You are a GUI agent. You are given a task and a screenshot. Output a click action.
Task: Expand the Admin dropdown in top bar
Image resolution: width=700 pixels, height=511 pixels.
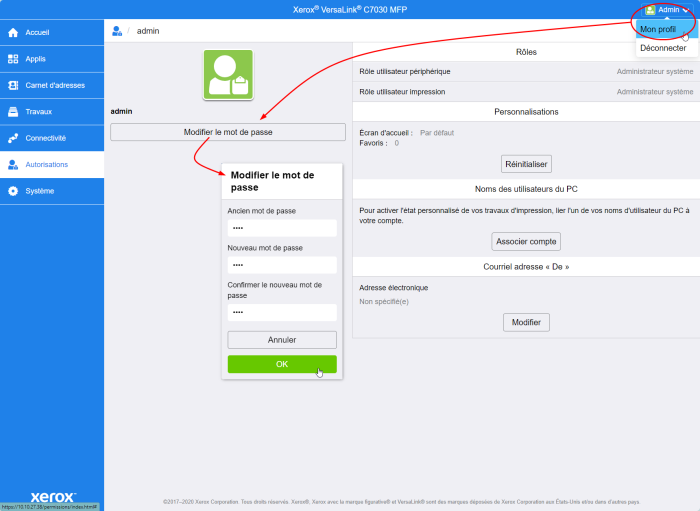click(x=667, y=9)
